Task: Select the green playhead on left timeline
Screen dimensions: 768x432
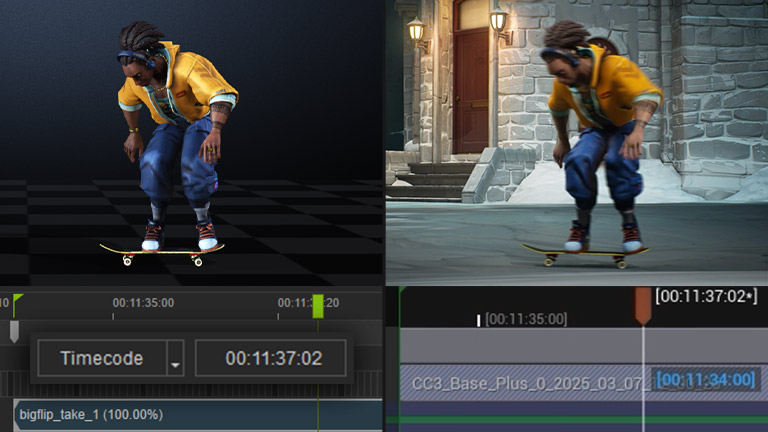Action: pos(318,306)
